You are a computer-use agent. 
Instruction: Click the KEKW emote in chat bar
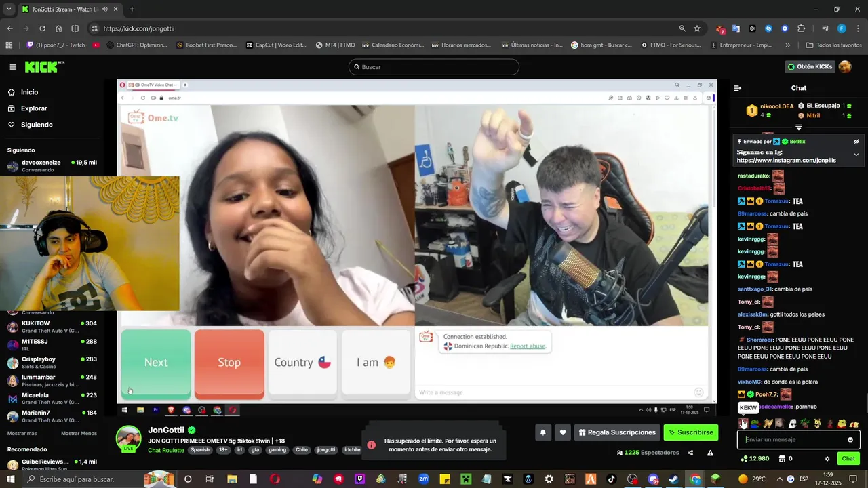click(743, 424)
